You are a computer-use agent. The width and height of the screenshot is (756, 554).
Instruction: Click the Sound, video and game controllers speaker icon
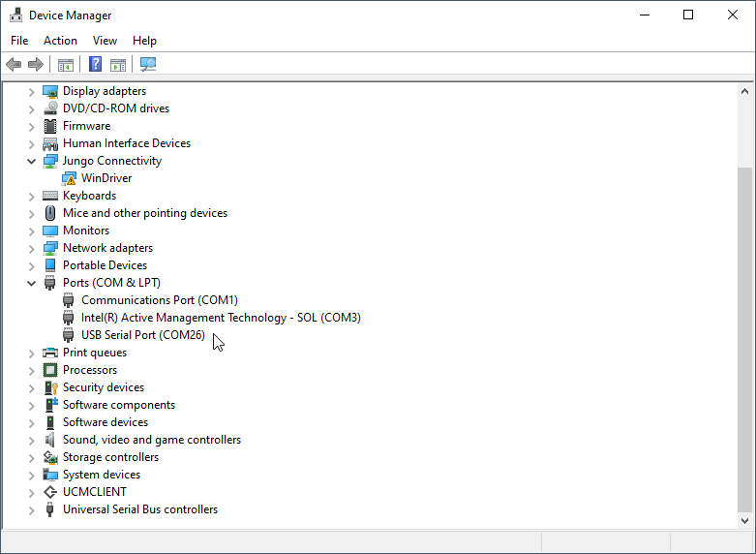tap(50, 440)
